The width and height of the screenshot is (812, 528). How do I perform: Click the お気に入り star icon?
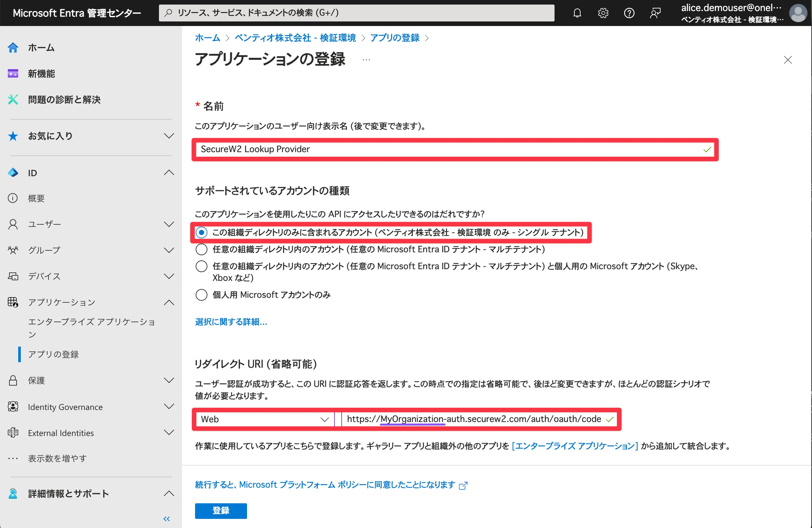tap(13, 136)
